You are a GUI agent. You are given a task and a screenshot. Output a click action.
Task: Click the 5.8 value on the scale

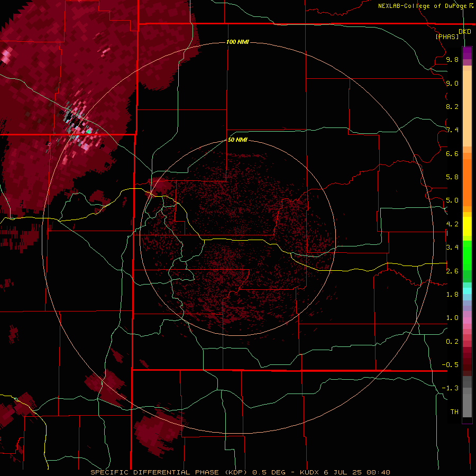[452, 177]
